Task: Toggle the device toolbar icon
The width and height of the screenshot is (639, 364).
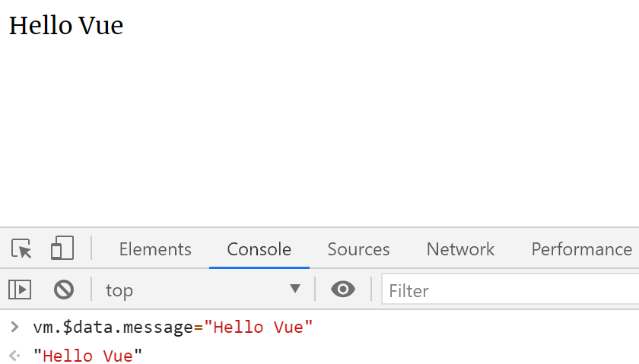Action: (62, 248)
